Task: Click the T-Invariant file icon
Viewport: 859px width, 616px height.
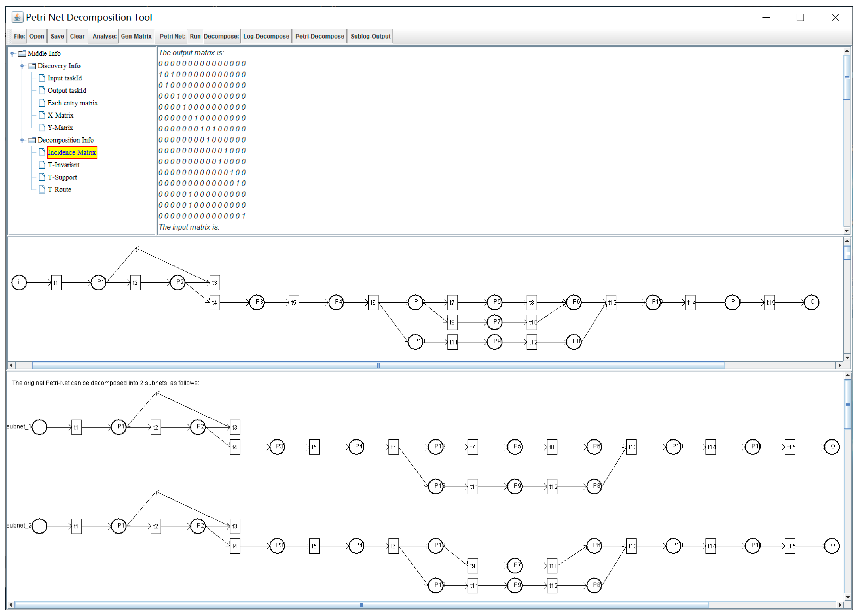Action: tap(42, 165)
